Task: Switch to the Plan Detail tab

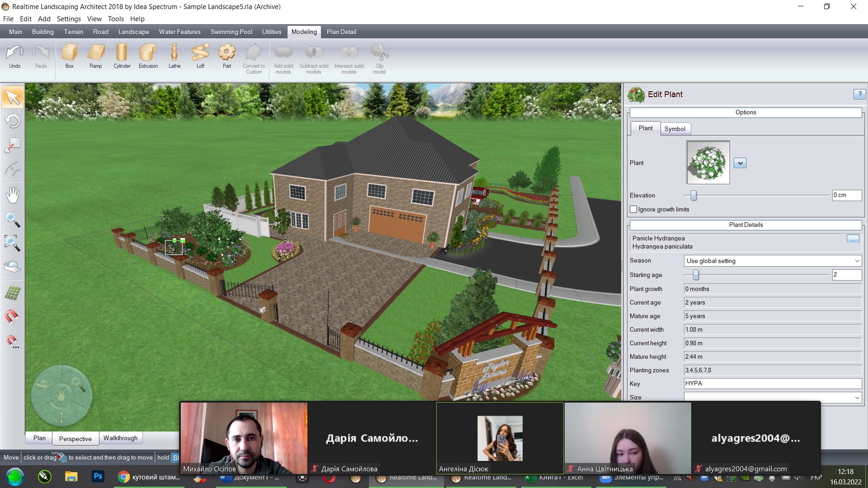Action: [x=341, y=32]
